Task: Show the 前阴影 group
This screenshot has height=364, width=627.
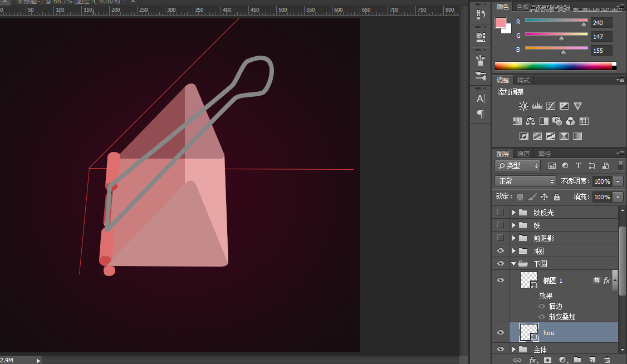Action: click(x=500, y=238)
